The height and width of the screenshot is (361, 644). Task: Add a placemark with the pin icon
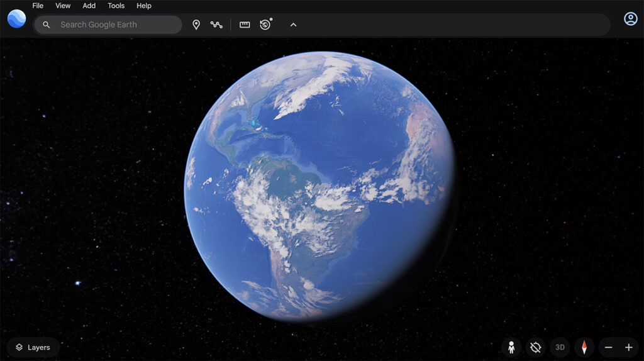pyautogui.click(x=196, y=25)
